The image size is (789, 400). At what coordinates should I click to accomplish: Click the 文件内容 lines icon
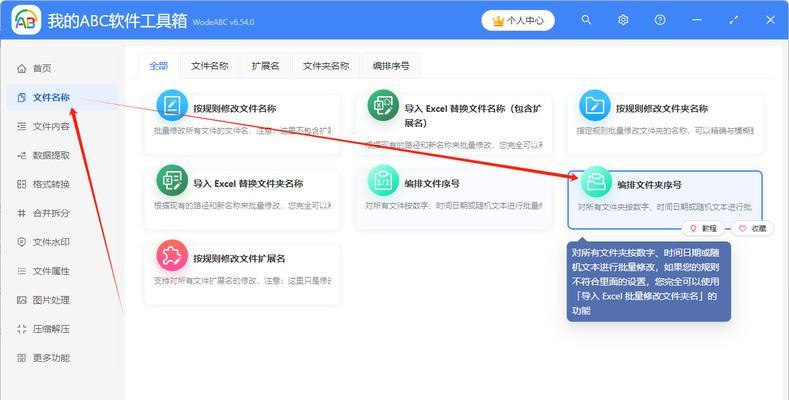[22, 126]
